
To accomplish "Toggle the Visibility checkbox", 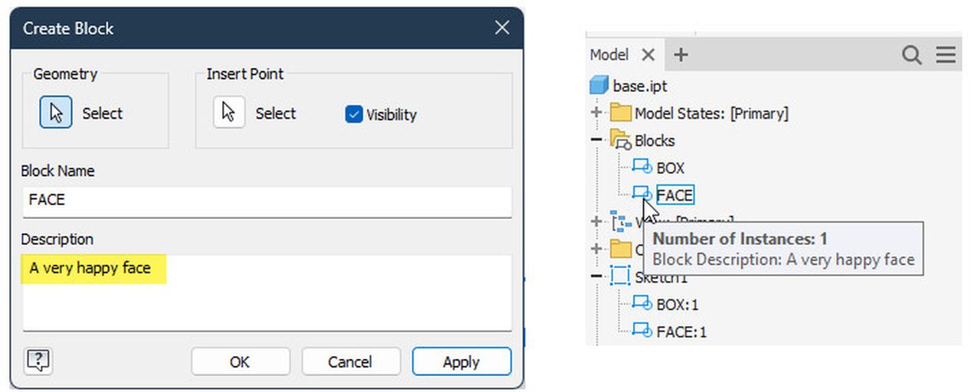I will click(x=354, y=115).
